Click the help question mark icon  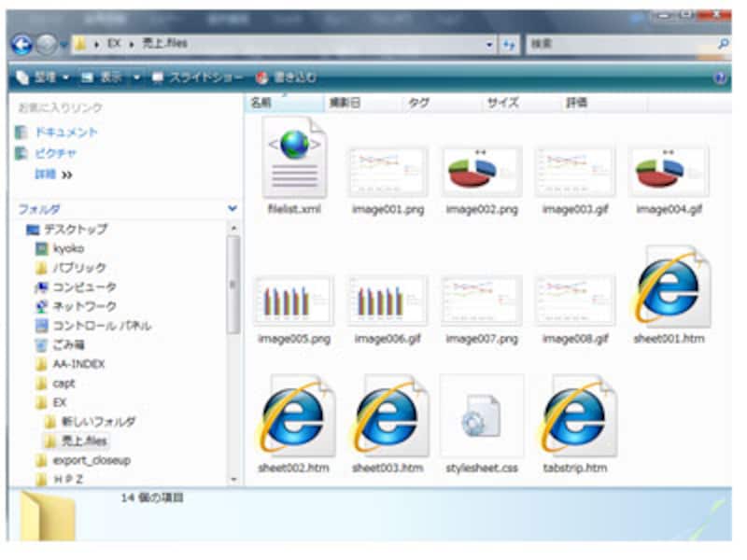[x=720, y=77]
